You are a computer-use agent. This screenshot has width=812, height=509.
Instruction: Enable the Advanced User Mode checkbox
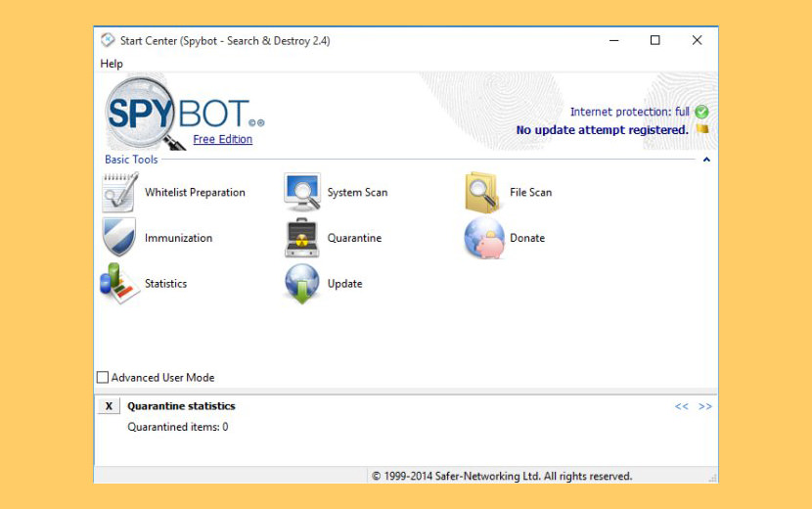coord(103,377)
